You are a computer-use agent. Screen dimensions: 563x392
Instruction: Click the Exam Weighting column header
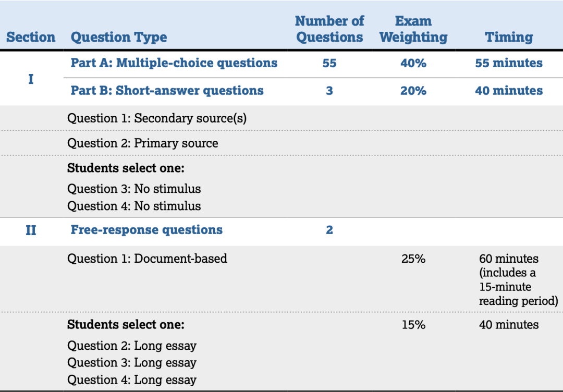pos(413,29)
